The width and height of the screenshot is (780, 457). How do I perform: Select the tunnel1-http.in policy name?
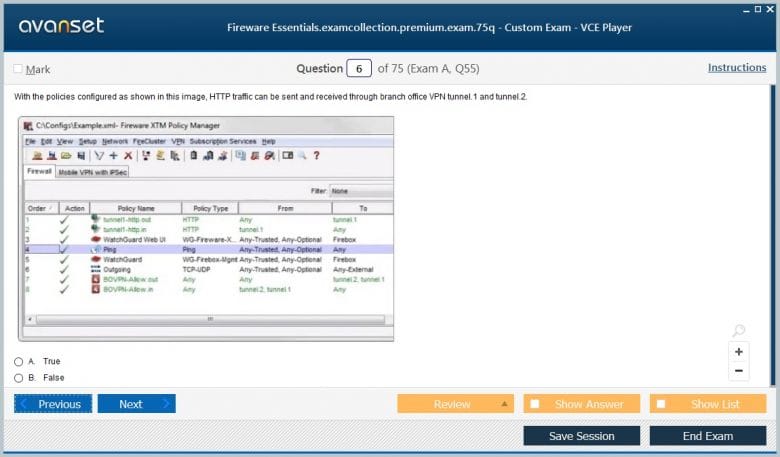[x=125, y=229]
